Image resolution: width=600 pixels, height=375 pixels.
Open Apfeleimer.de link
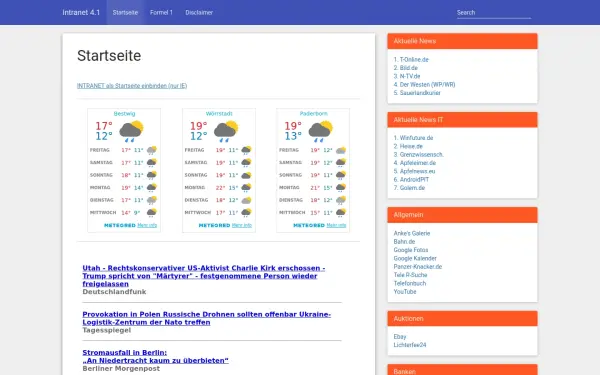point(418,163)
